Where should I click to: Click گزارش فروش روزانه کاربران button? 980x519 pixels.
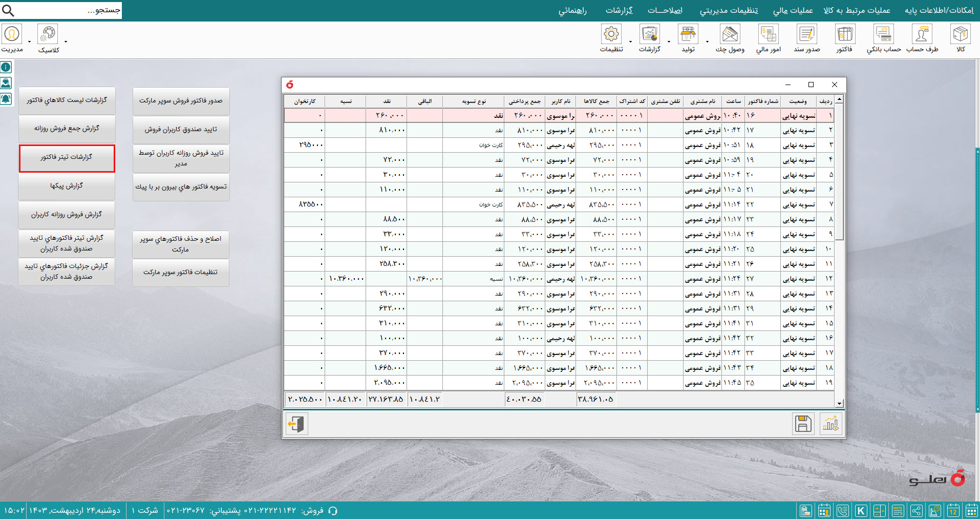67,215
